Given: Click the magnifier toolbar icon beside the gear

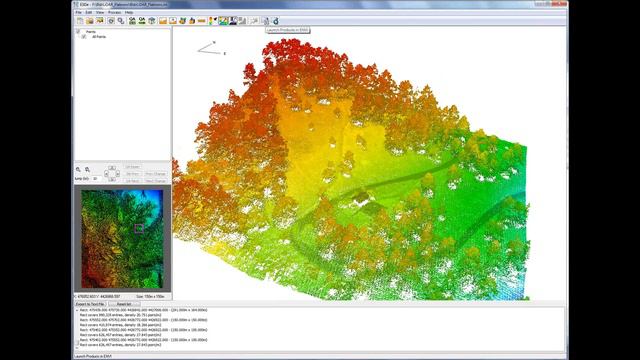Looking at the screenshot, I should (121, 21).
